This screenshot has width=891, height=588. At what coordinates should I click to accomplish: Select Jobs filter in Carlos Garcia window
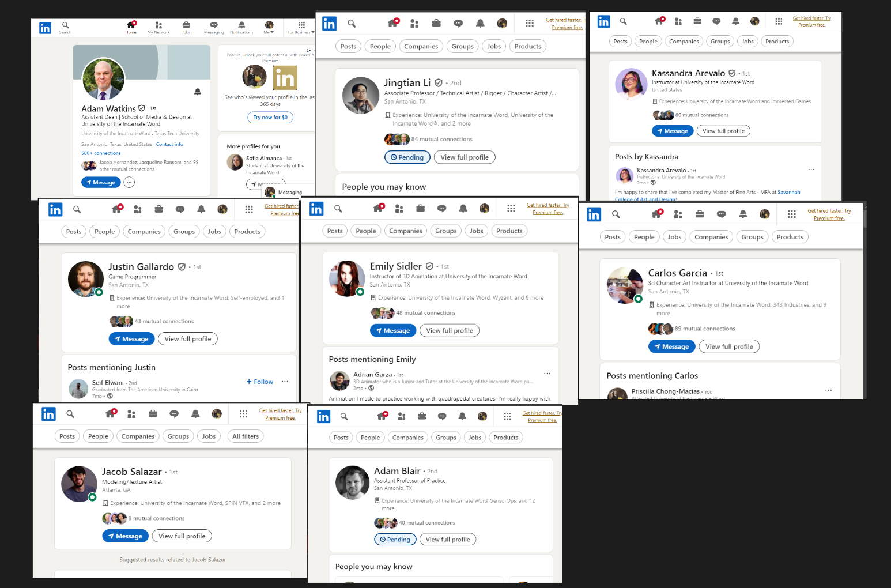click(674, 236)
